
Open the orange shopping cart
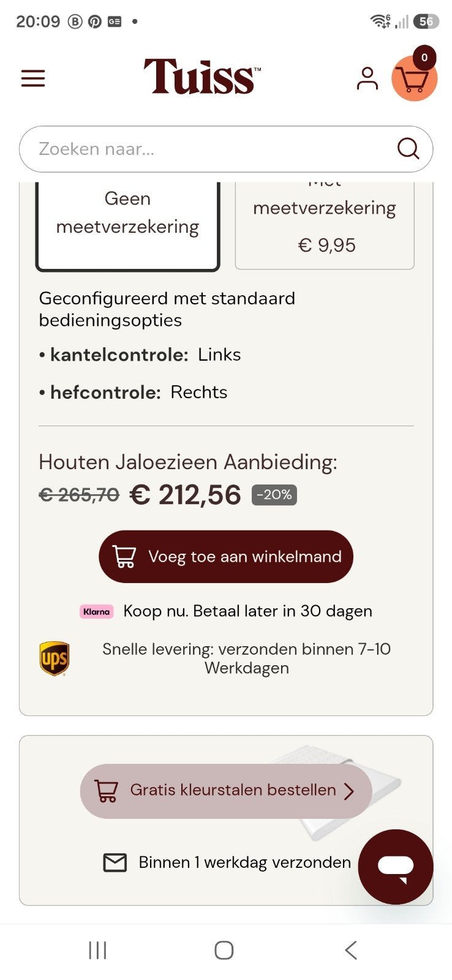pyautogui.click(x=415, y=78)
